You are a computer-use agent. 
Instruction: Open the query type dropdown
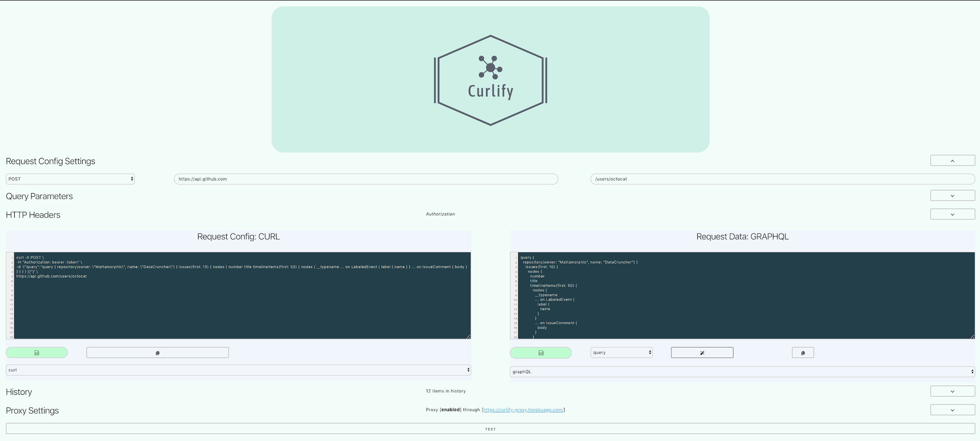621,352
